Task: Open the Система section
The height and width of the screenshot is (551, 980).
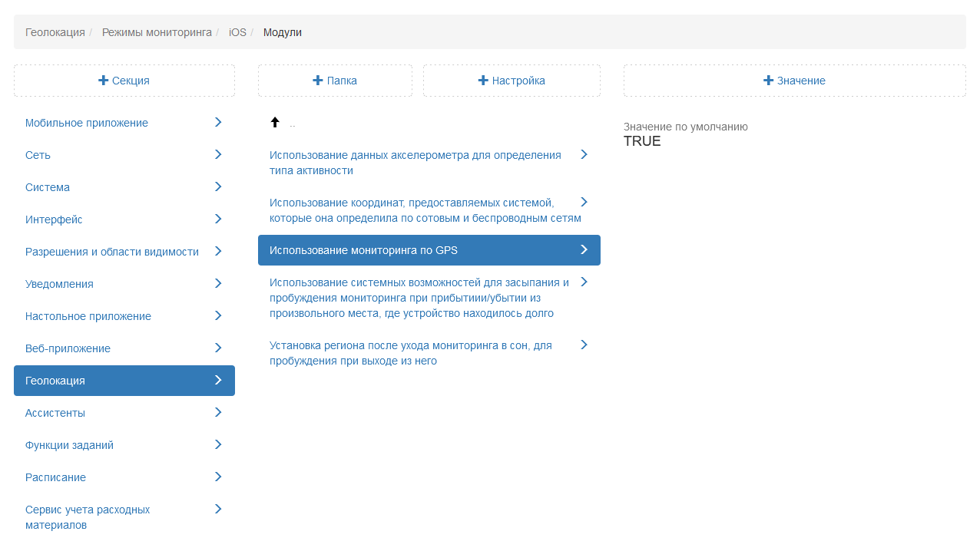Action: click(48, 187)
